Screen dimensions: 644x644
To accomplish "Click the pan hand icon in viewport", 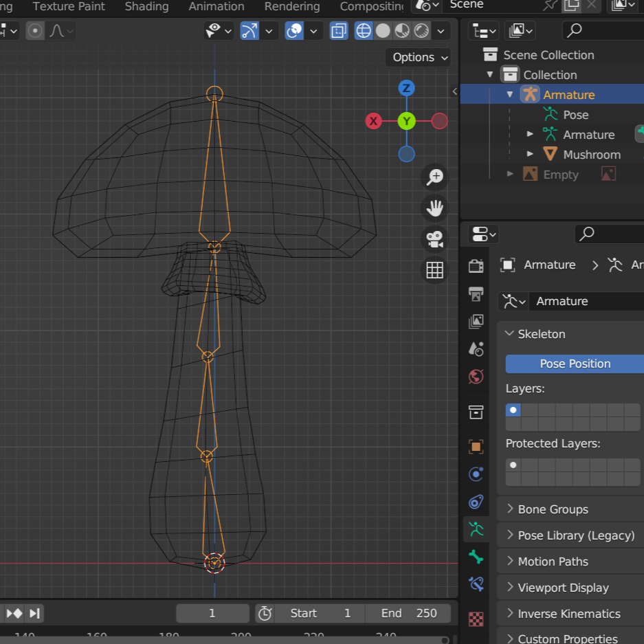I will (434, 208).
